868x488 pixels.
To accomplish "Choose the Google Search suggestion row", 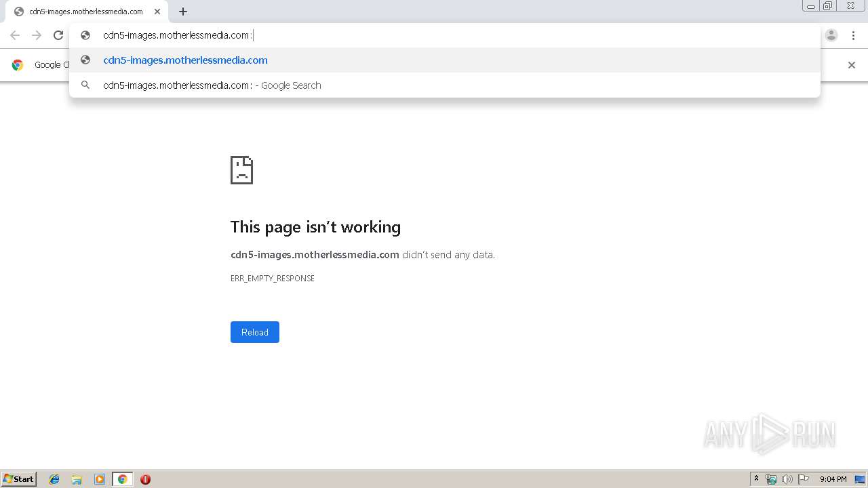I will [445, 85].
